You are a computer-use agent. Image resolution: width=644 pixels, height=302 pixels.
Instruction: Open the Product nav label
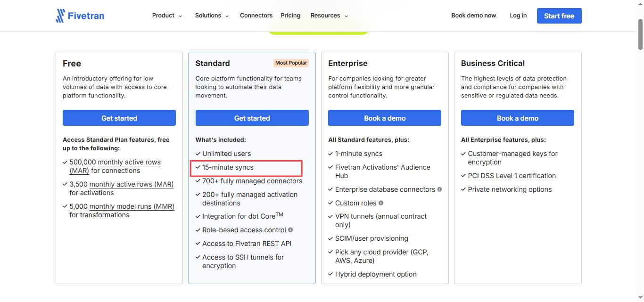point(163,16)
